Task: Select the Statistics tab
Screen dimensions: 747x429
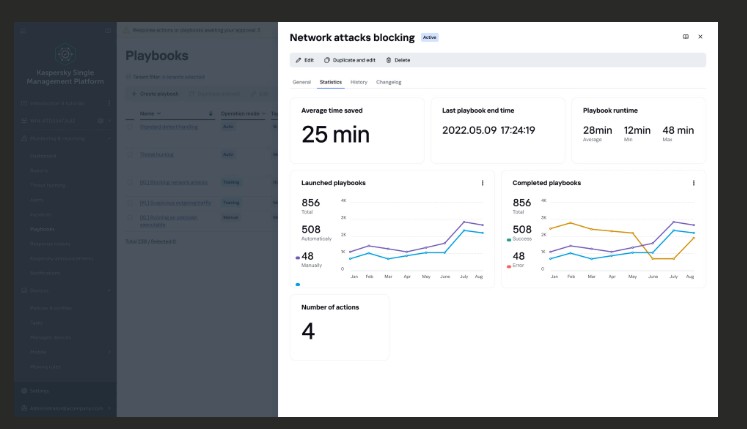Action: [x=330, y=82]
